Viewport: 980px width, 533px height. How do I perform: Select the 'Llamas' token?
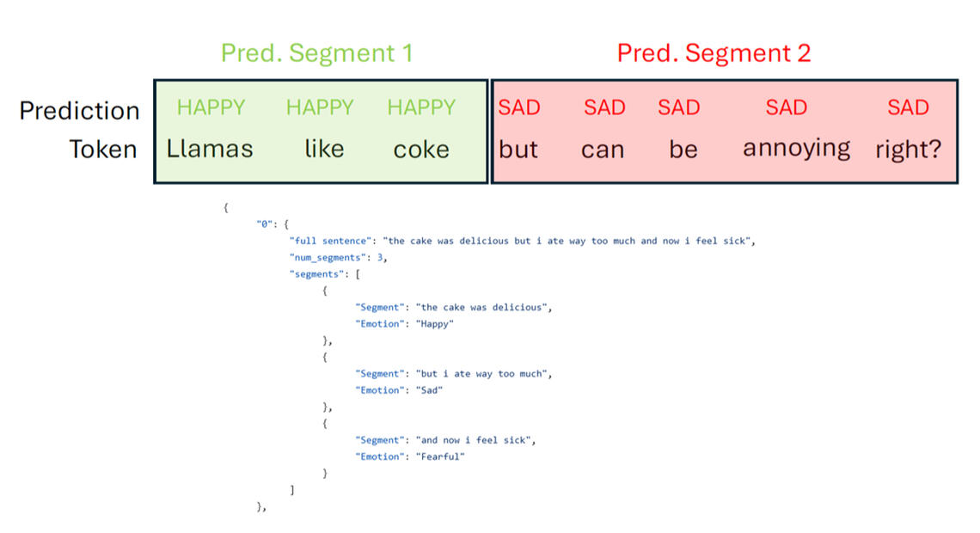tap(210, 149)
